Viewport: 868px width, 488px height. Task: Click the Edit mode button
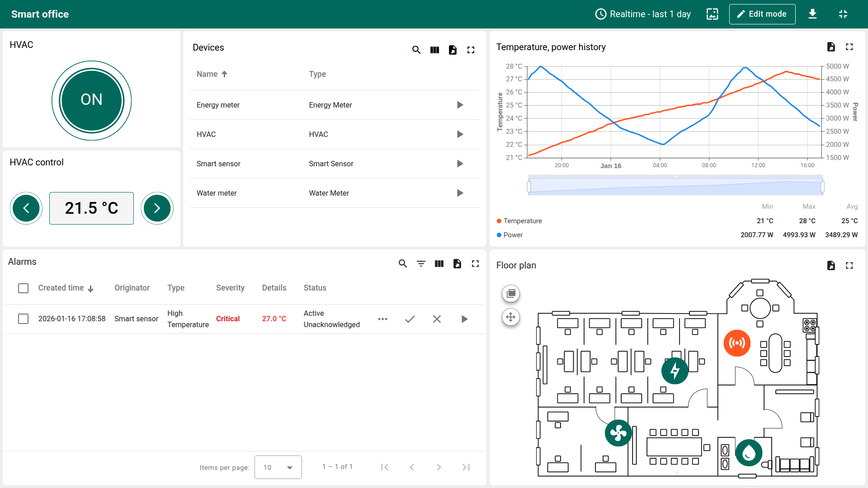tap(762, 14)
